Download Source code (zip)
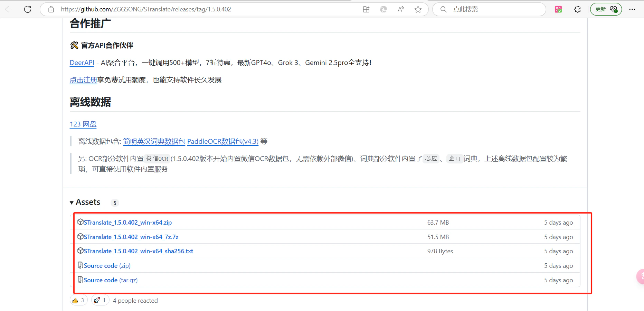Viewport: 644px width, 311px height. click(107, 266)
